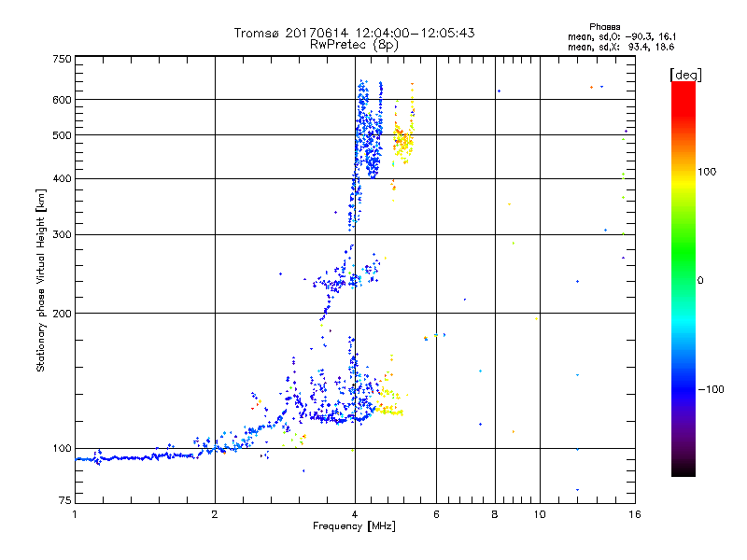
Task: Click the yellow point cluster near 500 km
Action: coord(403,141)
